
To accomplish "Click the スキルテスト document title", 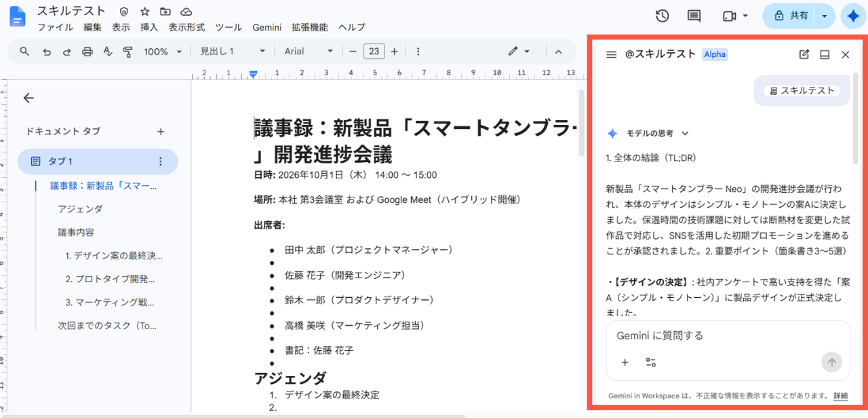I will click(x=71, y=11).
